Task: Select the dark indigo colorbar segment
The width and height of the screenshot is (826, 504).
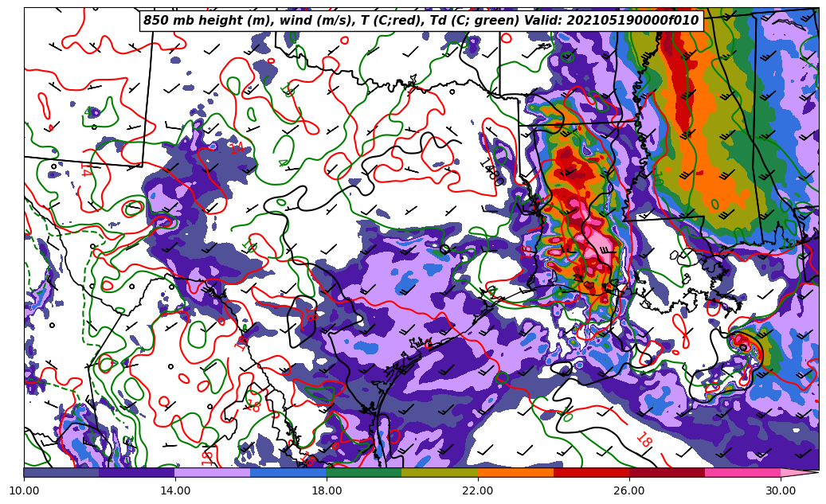Action: pos(137,472)
